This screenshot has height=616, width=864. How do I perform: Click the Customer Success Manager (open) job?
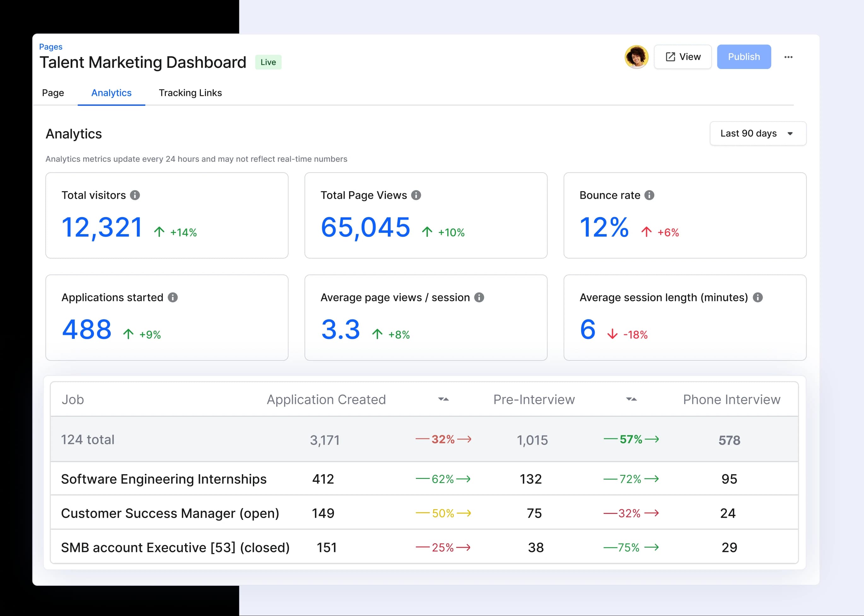[x=171, y=513]
